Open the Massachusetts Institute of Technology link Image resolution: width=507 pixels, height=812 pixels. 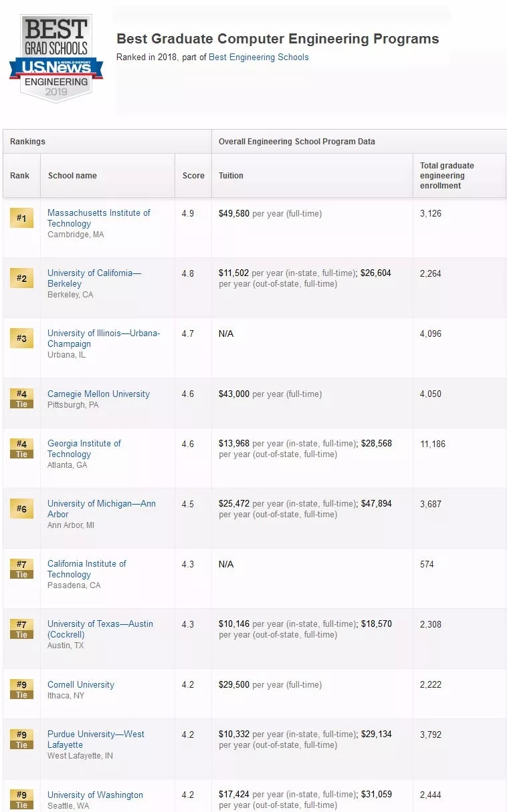tap(98, 218)
